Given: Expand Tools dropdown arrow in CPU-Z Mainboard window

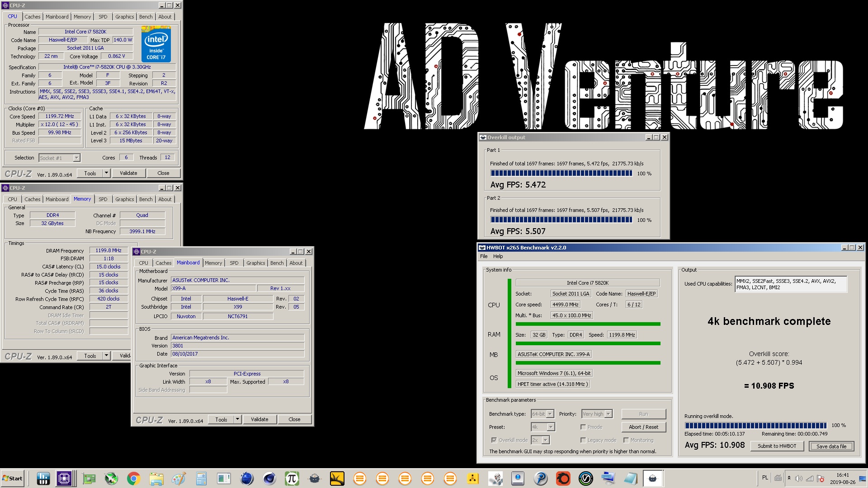Looking at the screenshot, I should pos(237,419).
